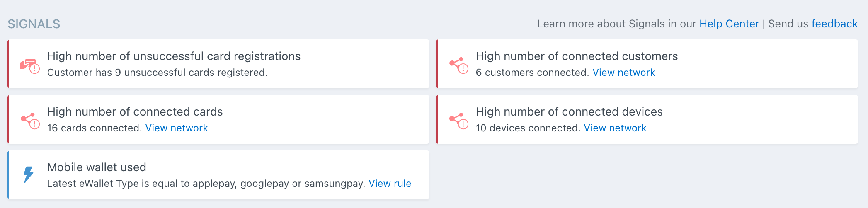View network for connected devices
Viewport: 868px width, 208px height.
615,128
